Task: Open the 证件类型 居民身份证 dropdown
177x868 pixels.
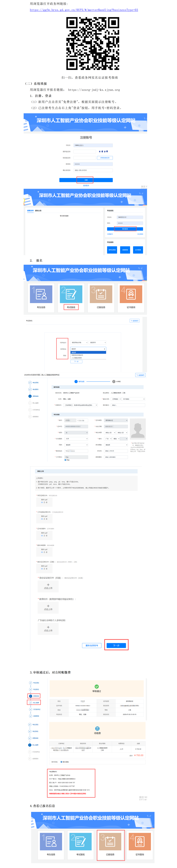Action: point(116,420)
